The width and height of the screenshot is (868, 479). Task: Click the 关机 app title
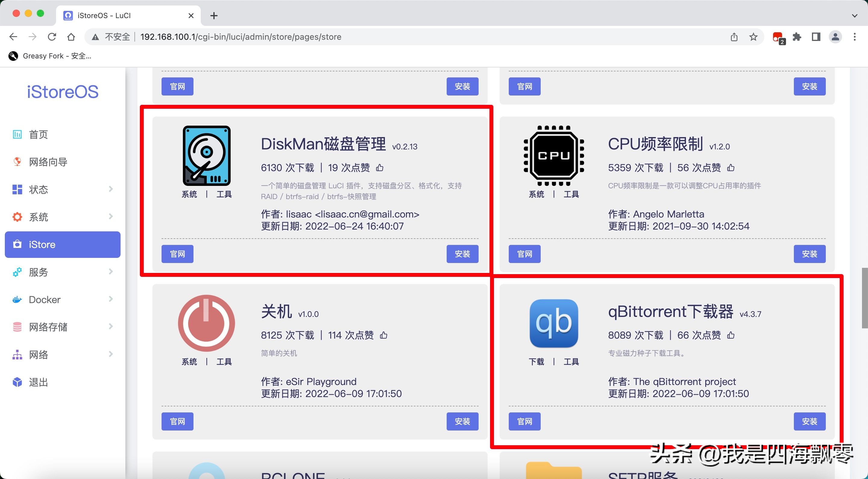click(276, 311)
